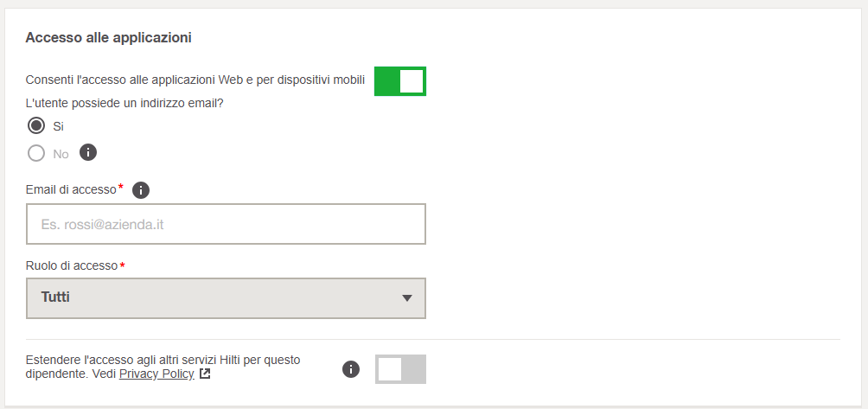Click "Tutti" value in role combo box
Screen dimensions: 868x409
tap(56, 297)
